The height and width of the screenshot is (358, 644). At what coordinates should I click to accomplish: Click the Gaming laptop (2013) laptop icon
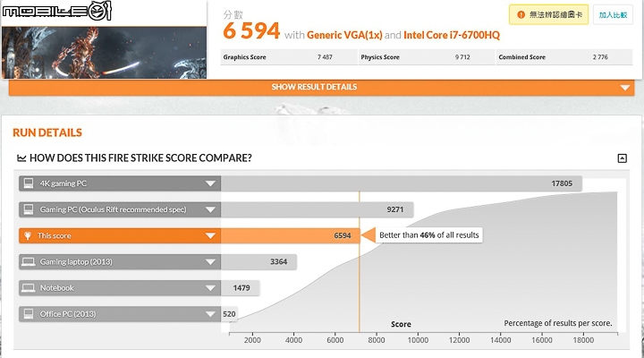point(29,262)
